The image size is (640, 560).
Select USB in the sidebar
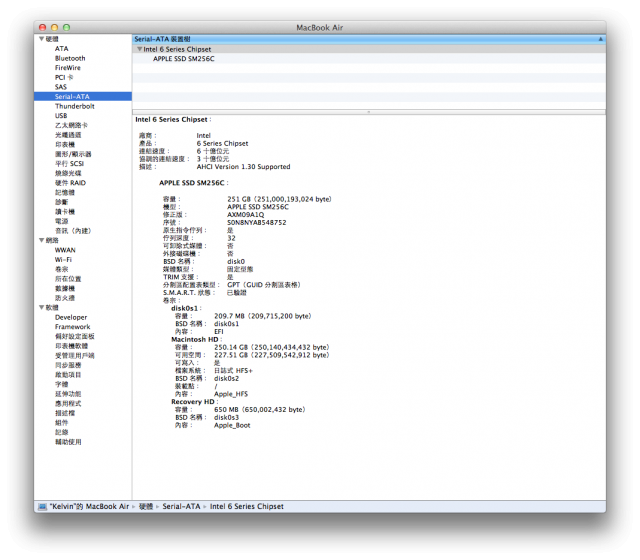pos(61,116)
